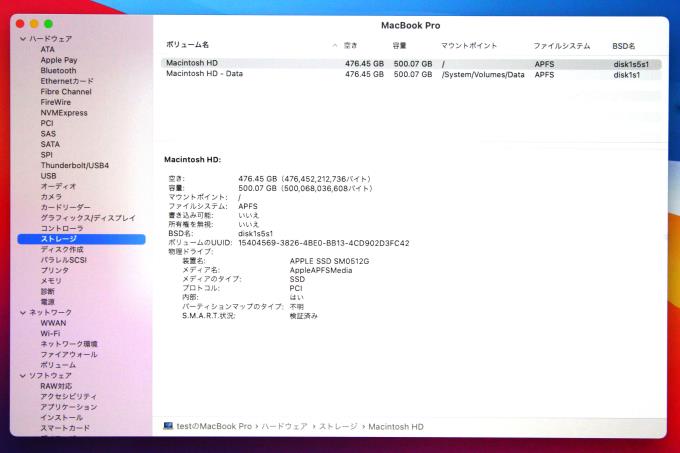Open オーディオ in the sidebar

[58, 186]
